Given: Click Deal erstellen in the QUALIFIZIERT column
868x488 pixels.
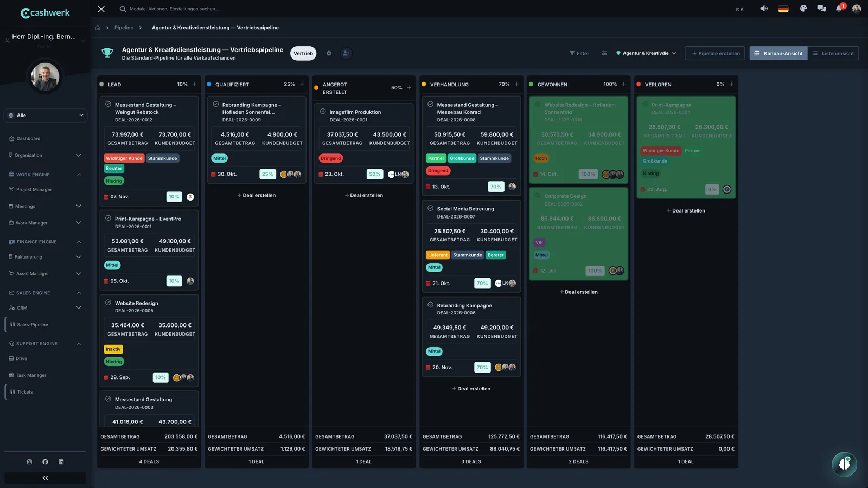Looking at the screenshot, I should click(256, 195).
